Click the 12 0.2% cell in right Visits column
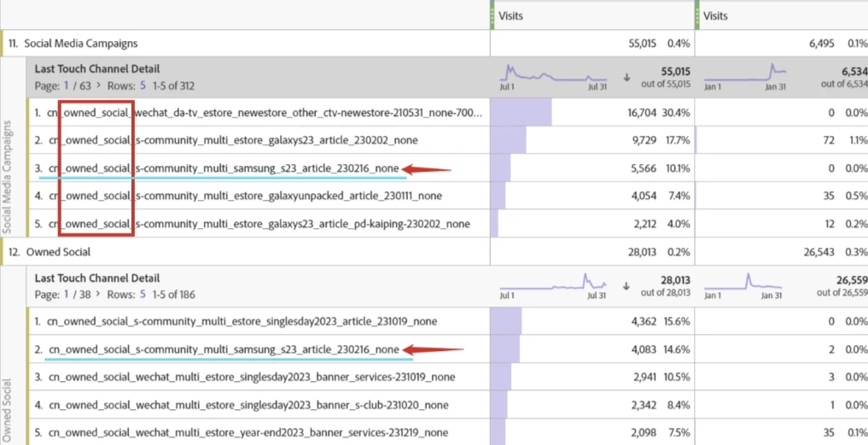This screenshot has width=868, height=445. (782, 224)
